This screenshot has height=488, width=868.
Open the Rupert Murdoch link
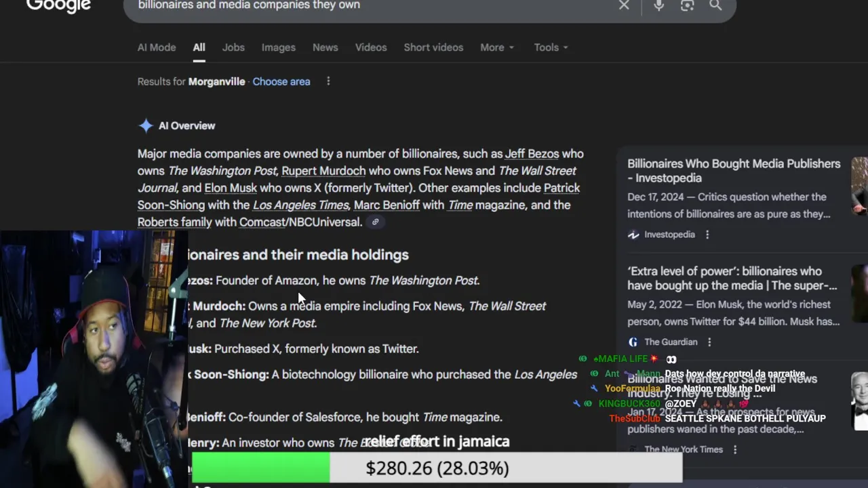pos(323,171)
